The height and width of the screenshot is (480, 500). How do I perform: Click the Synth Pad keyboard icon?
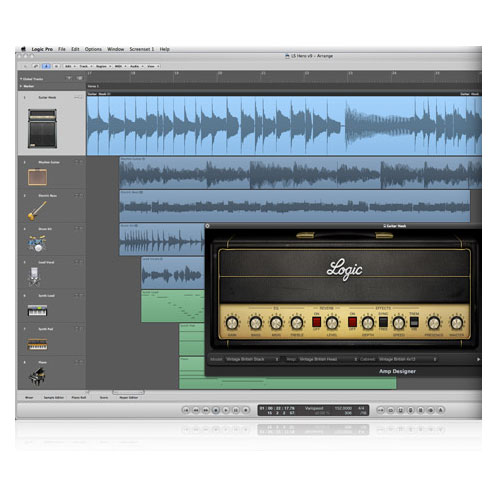[x=37, y=344]
